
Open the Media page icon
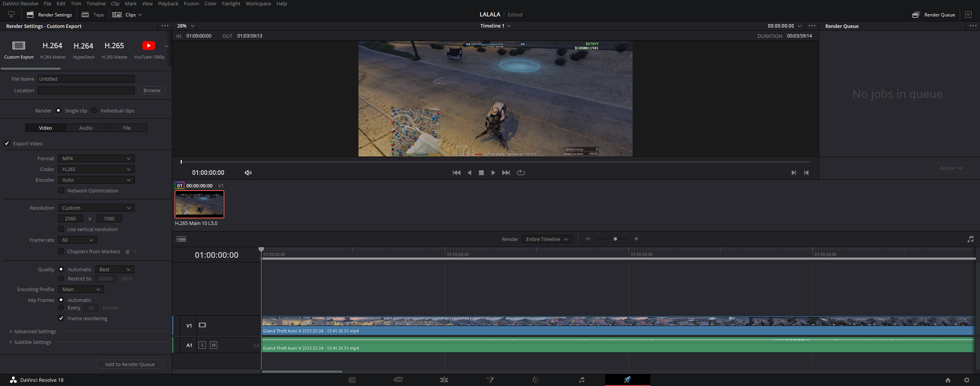(352, 380)
